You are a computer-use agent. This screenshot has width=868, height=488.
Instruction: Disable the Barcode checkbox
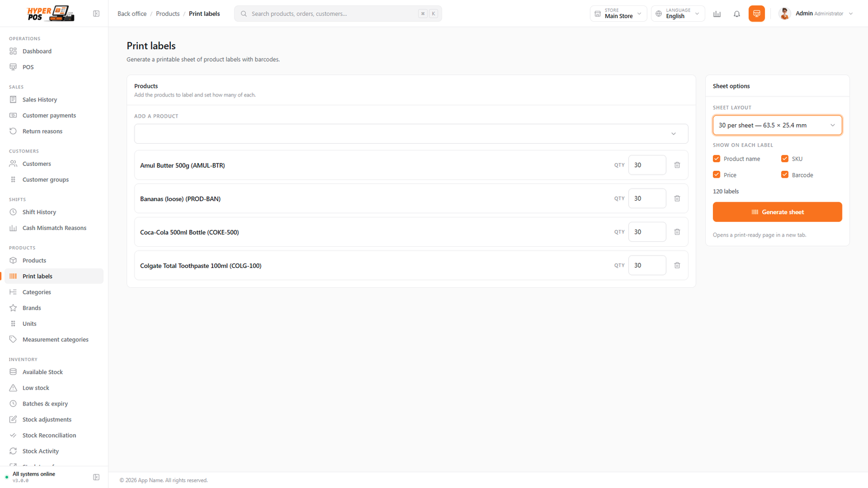784,175
